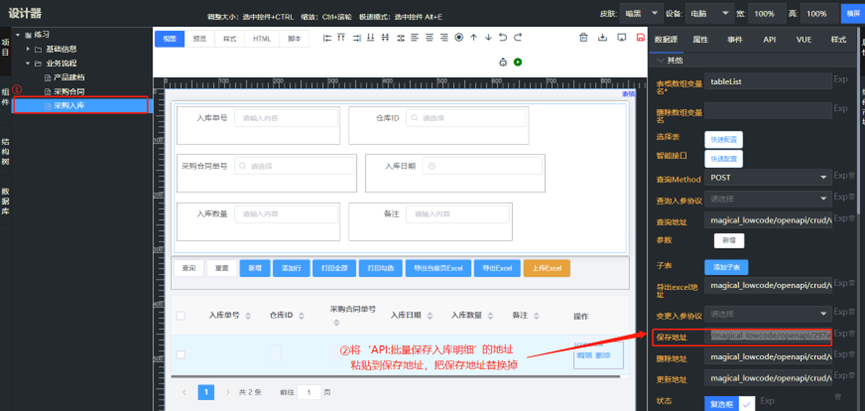Click 快速配置 button for 选择表

tap(723, 139)
